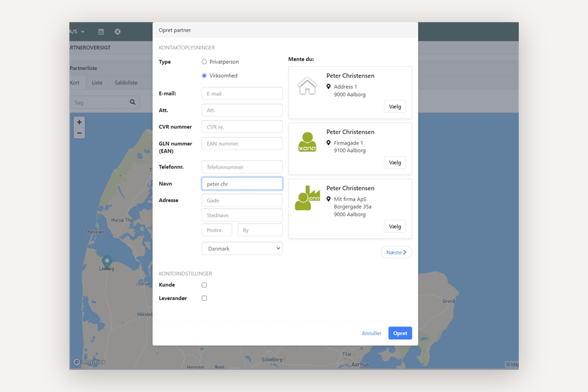Click into the CVR nummer field

[x=242, y=127]
